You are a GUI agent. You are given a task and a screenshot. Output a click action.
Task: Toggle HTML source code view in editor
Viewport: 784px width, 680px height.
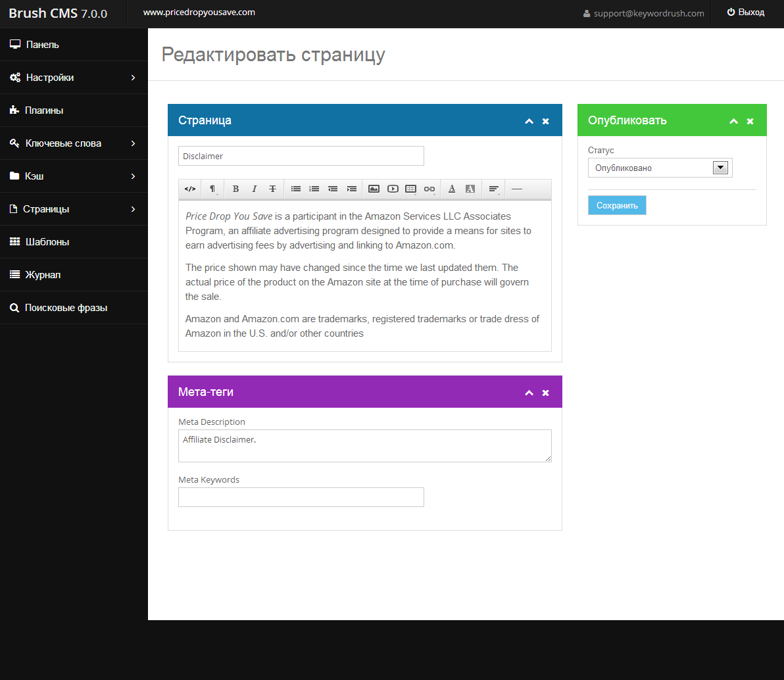point(190,189)
